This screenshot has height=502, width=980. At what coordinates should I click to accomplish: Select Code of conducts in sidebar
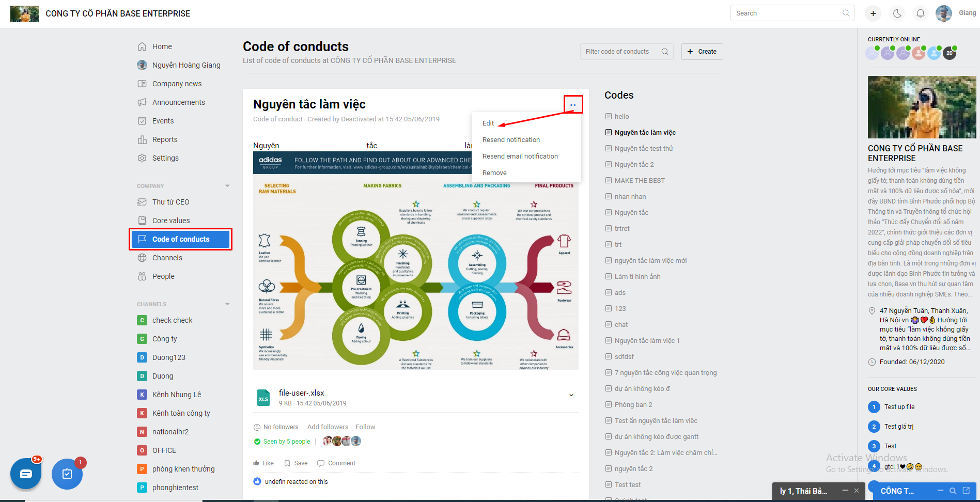click(x=180, y=239)
